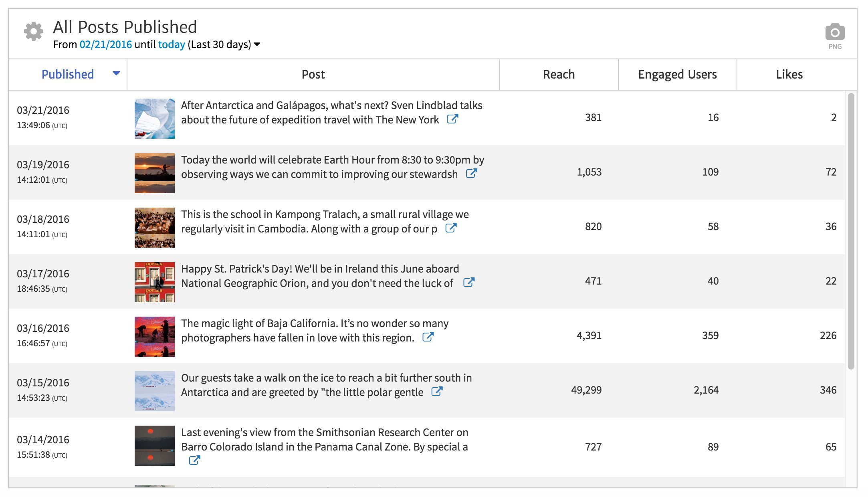Image resolution: width=868 pixels, height=497 pixels.
Task: Open the Earth Hour post external link
Action: click(x=472, y=174)
